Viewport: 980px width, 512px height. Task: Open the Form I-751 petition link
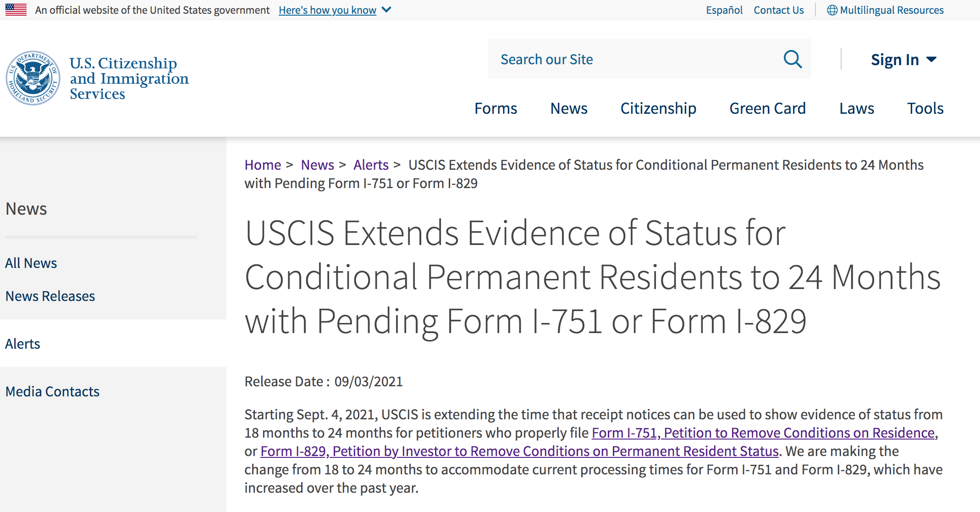point(763,433)
